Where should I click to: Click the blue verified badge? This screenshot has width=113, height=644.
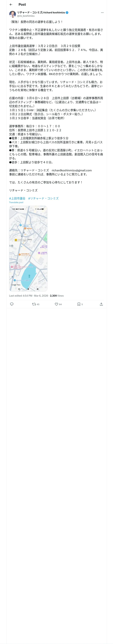(x=67, y=13)
